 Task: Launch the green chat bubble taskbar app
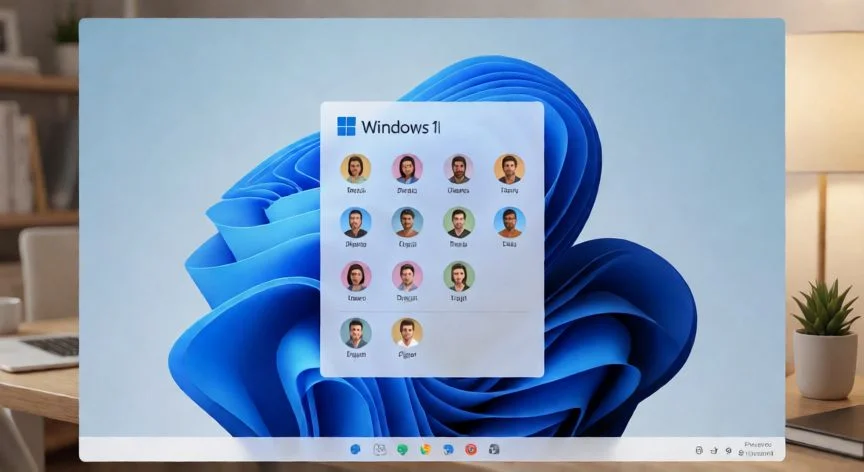402,449
